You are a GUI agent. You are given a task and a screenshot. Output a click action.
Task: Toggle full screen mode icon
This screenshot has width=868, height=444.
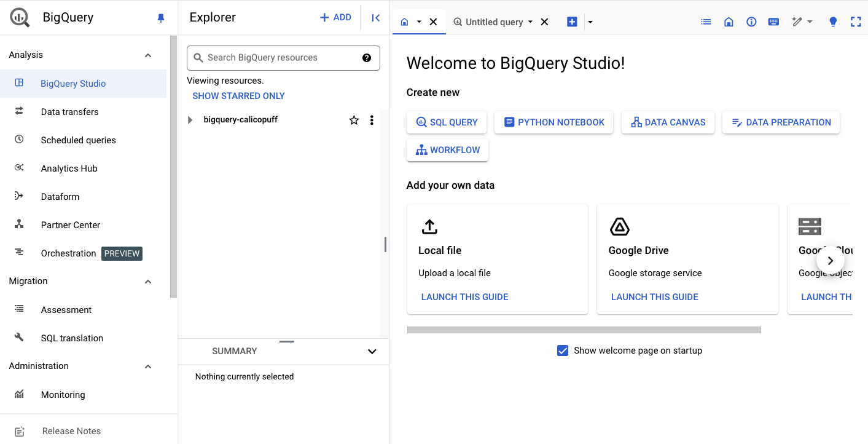point(856,22)
